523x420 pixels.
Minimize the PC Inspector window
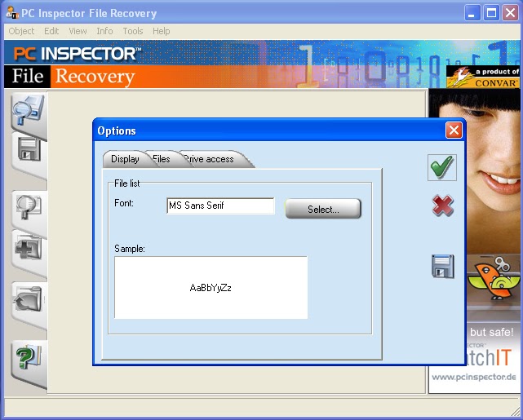(472, 13)
